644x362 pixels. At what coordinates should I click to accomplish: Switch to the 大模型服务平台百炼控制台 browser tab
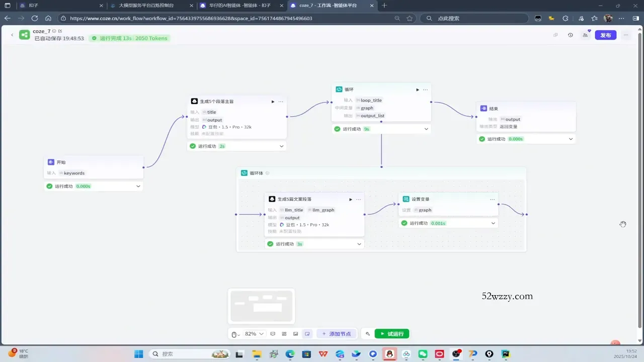[146, 6]
